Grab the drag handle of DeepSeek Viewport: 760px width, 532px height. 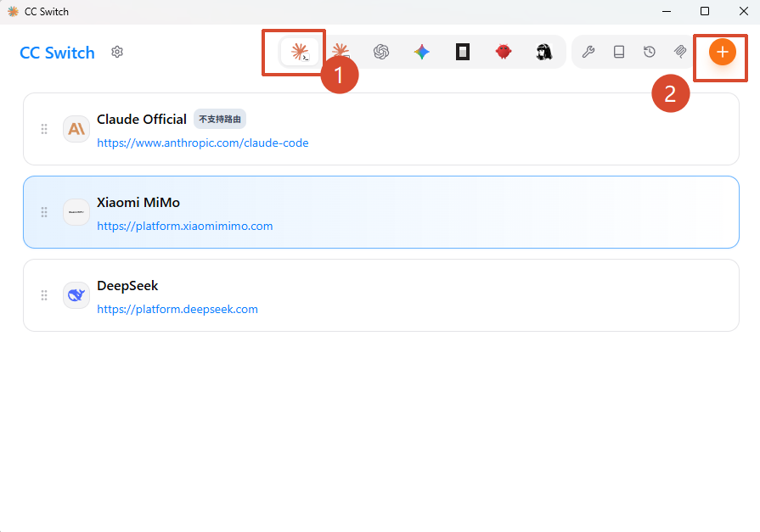coord(44,295)
